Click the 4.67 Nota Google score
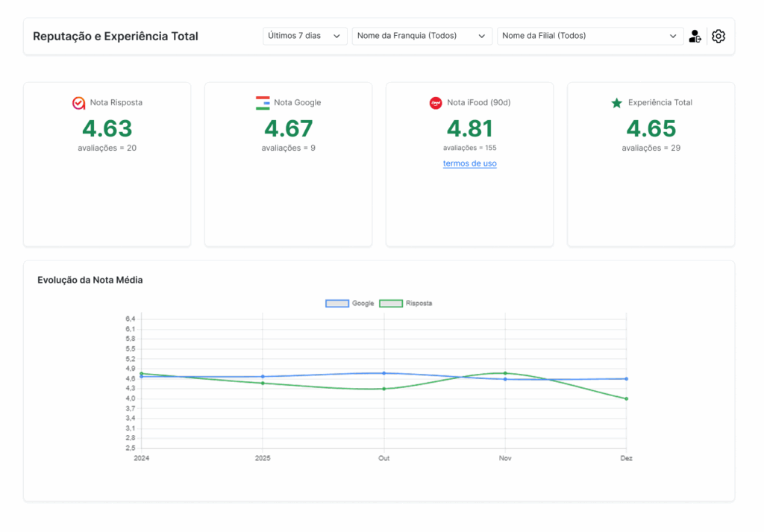The height and width of the screenshot is (532, 764). point(288,128)
